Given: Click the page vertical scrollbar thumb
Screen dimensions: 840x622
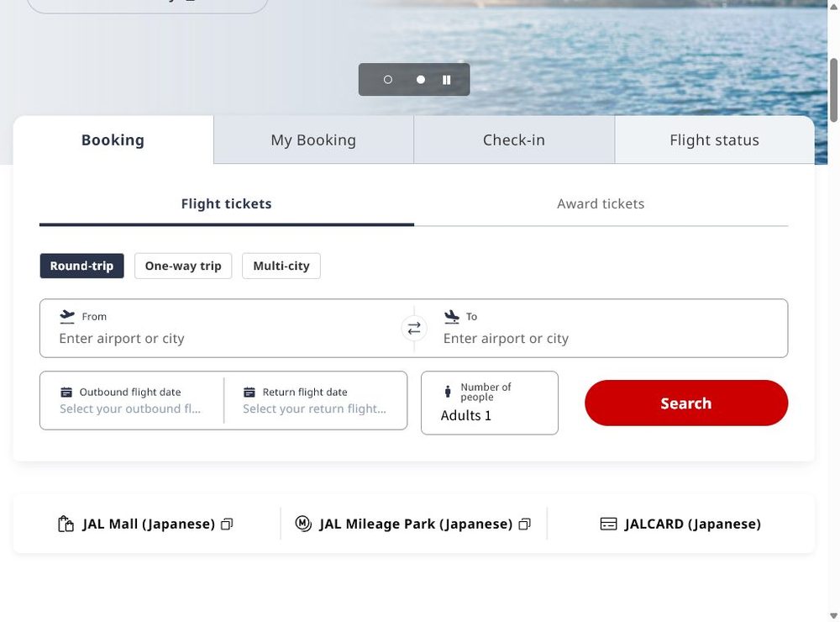Looking at the screenshot, I should (x=833, y=90).
